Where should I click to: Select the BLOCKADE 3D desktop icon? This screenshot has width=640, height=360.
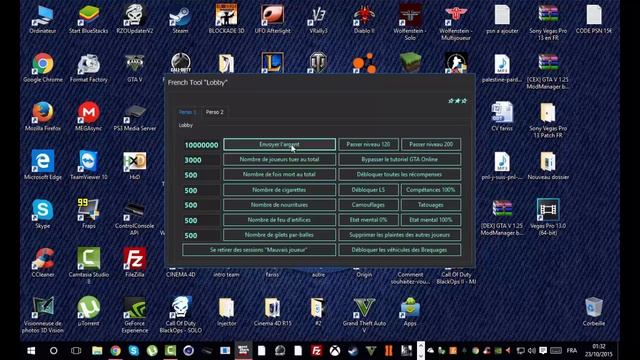[227, 20]
